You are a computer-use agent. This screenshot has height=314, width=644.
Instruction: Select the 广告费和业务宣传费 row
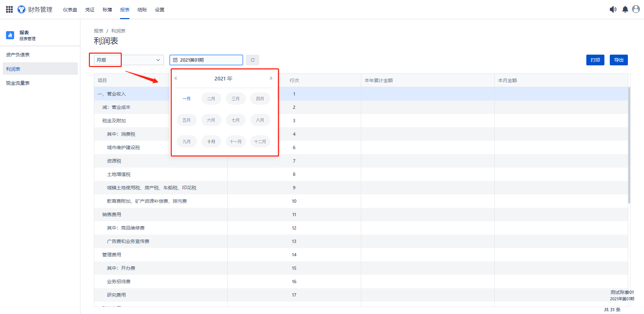point(361,241)
